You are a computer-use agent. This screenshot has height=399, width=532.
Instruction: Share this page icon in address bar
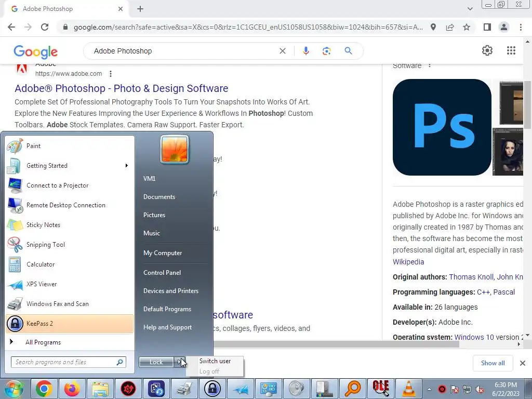coord(450,27)
